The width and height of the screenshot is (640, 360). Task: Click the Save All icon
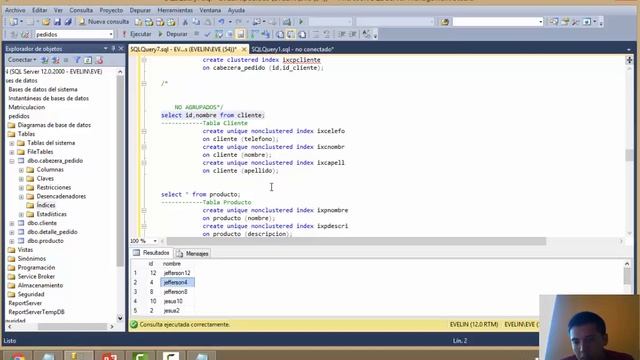coord(68,22)
